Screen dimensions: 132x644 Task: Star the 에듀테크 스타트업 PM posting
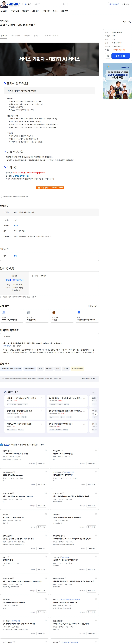point(41,398)
